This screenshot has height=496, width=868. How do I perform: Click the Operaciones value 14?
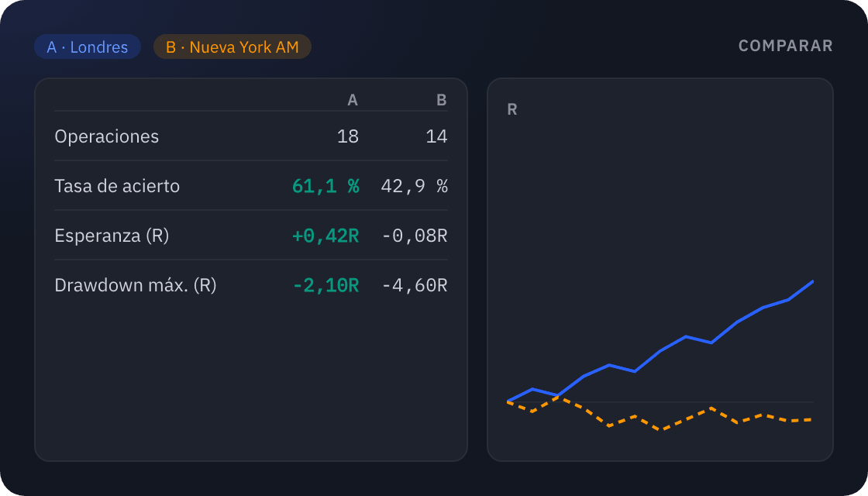tap(436, 136)
